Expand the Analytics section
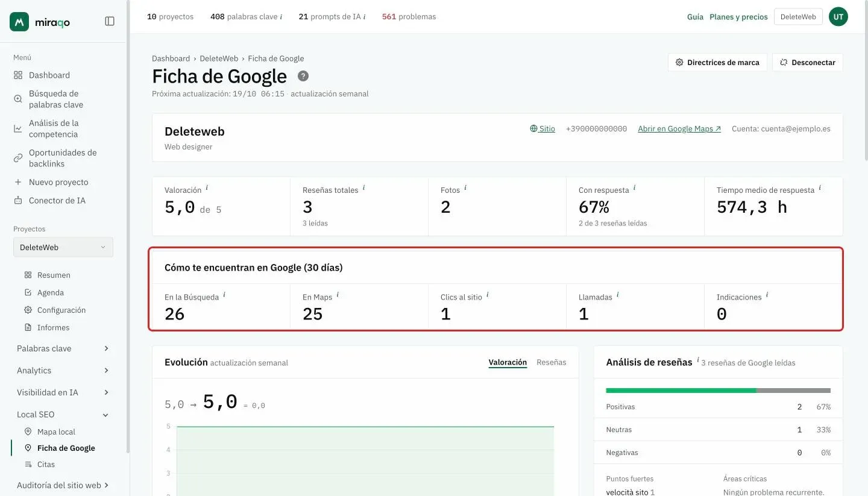Image resolution: width=868 pixels, height=496 pixels. pos(62,371)
